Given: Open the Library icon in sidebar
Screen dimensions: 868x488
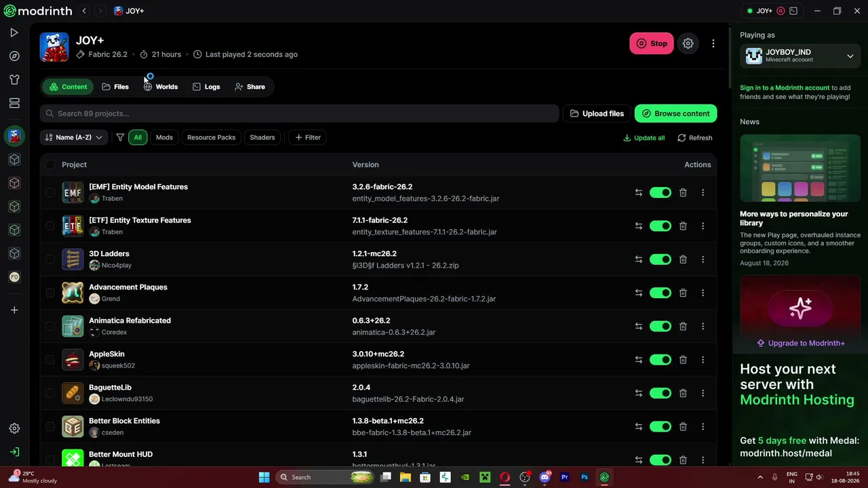Looking at the screenshot, I should click(x=14, y=103).
